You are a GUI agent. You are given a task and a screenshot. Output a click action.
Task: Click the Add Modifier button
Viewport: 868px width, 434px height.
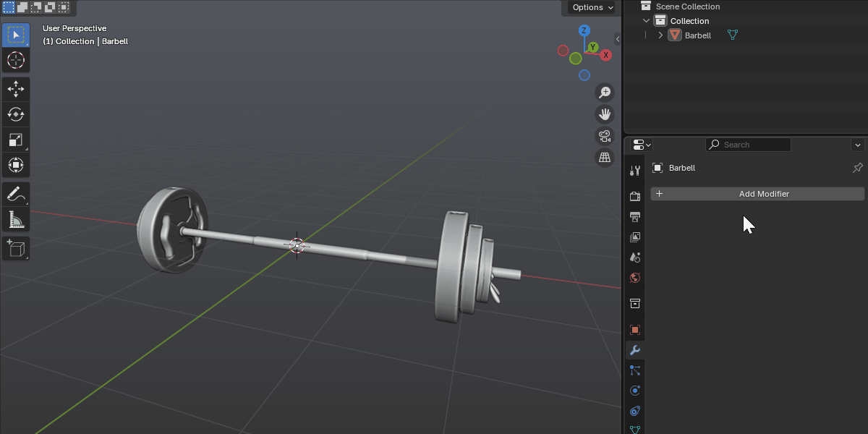click(757, 194)
